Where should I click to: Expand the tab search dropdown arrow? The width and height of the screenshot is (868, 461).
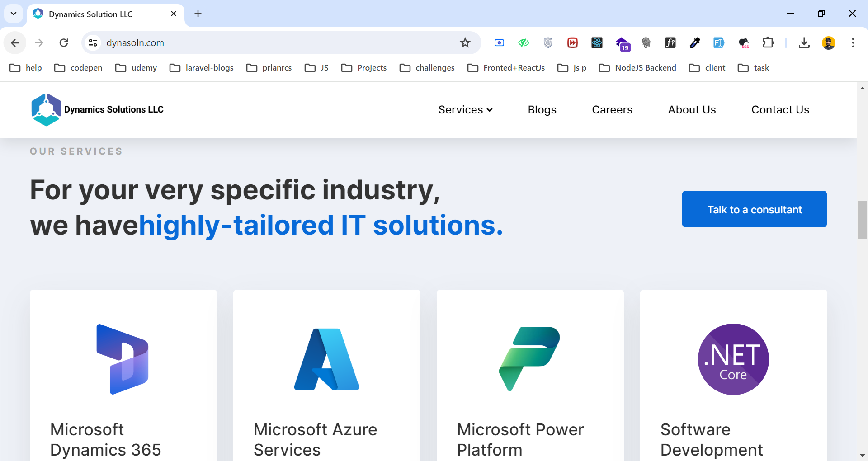click(14, 14)
